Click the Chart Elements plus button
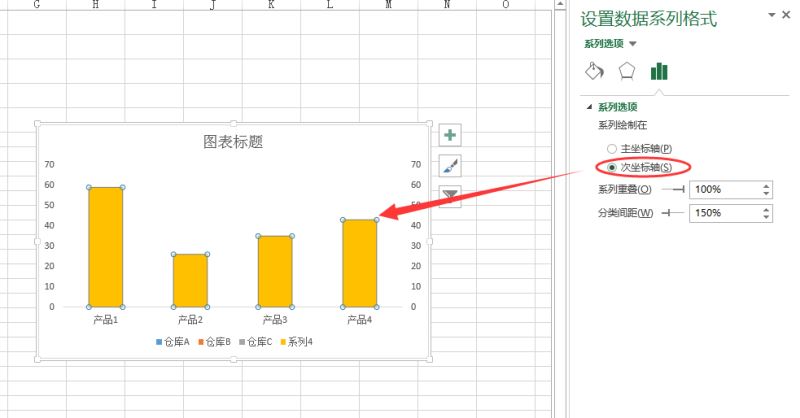This screenshot has height=418, width=800. point(449,135)
